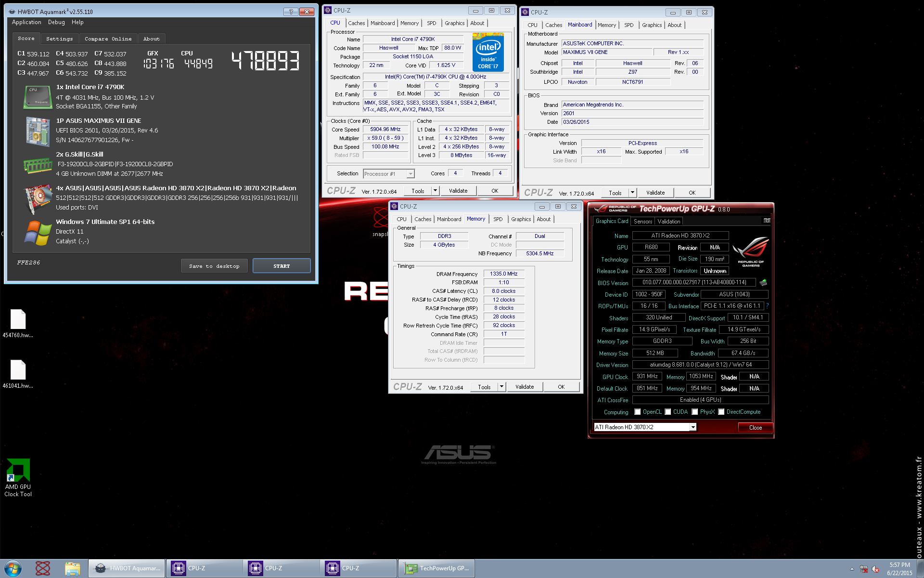This screenshot has width=924, height=578.
Task: Enable the CUDA checkbox in GPU-Z
Action: pyautogui.click(x=667, y=412)
